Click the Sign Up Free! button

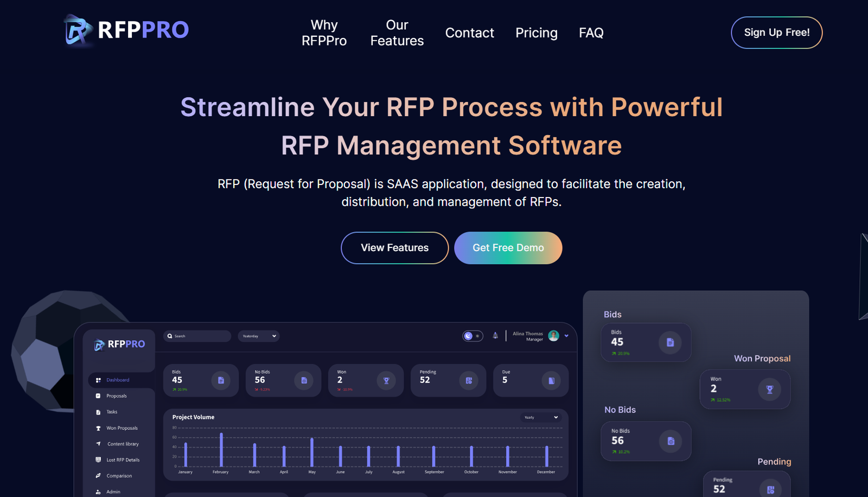[776, 33]
